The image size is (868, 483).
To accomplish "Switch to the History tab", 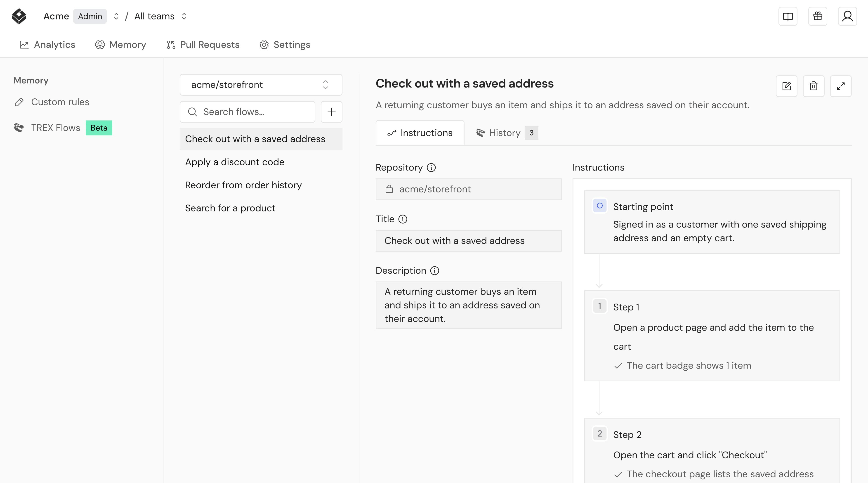I will [507, 133].
